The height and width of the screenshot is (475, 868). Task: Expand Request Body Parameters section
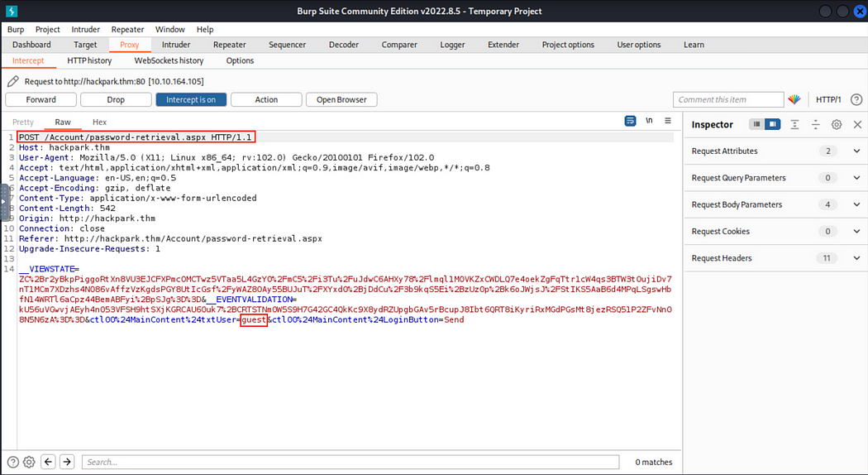tap(856, 204)
